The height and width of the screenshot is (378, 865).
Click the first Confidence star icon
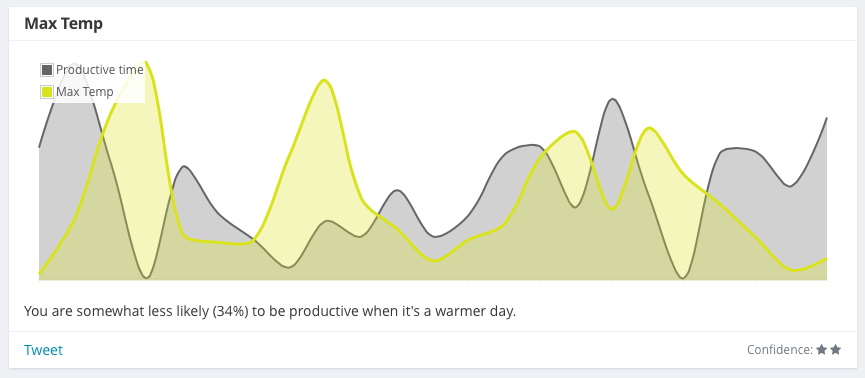pyautogui.click(x=821, y=349)
